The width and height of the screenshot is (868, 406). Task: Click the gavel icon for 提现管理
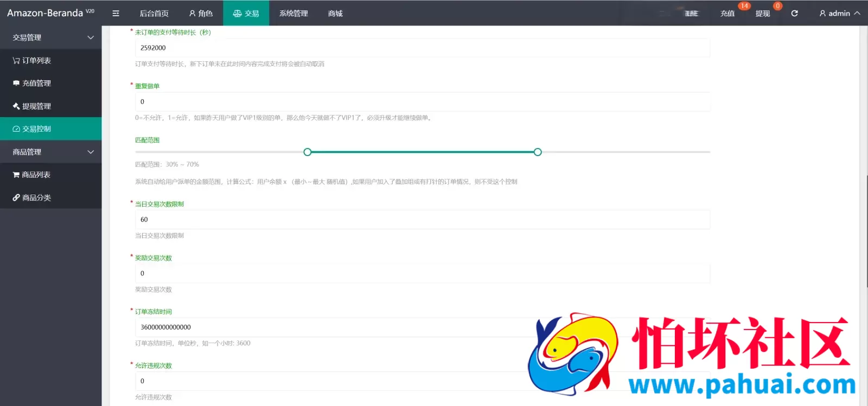(16, 106)
